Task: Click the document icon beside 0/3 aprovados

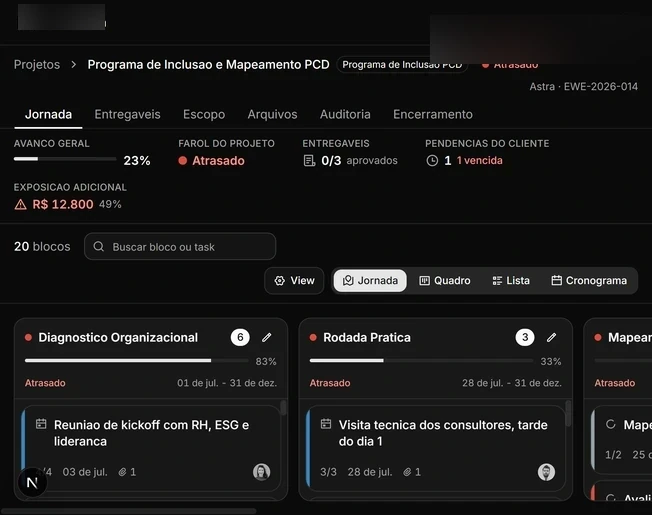Action: (x=309, y=160)
